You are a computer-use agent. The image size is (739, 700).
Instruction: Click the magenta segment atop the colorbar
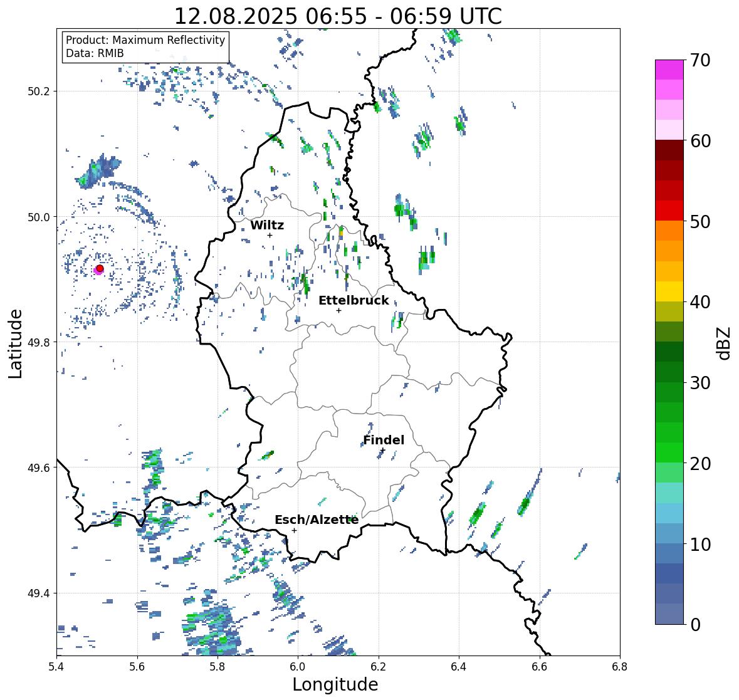pos(669,70)
